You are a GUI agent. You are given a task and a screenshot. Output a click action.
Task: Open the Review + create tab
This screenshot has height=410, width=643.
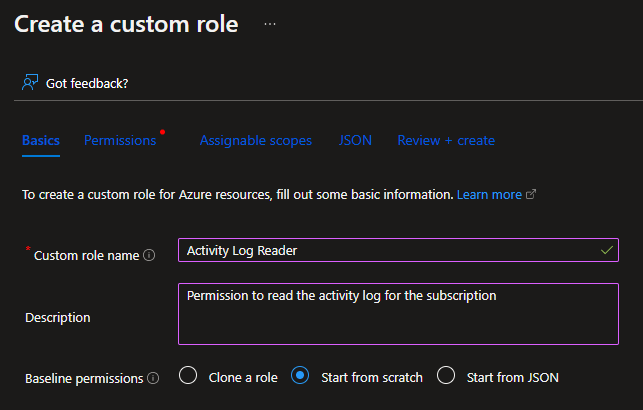(x=445, y=141)
